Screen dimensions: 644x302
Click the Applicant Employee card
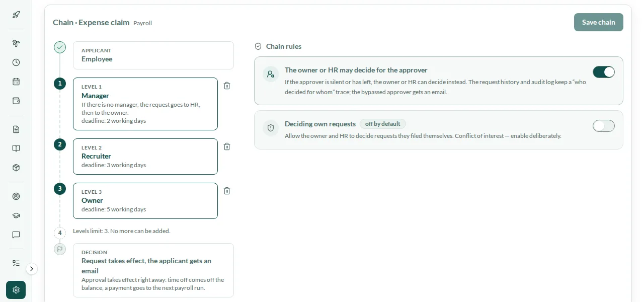[153, 55]
